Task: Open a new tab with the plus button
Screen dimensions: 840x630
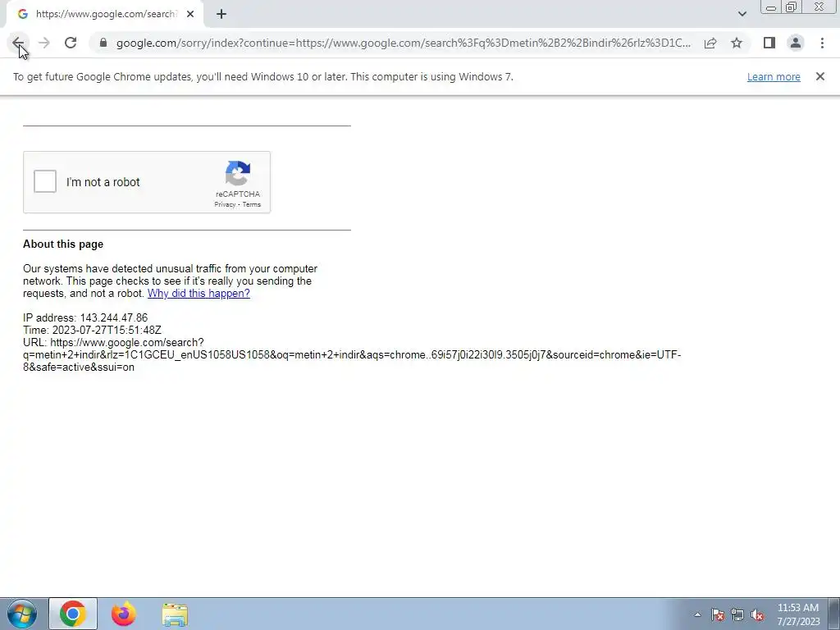Action: 221,14
